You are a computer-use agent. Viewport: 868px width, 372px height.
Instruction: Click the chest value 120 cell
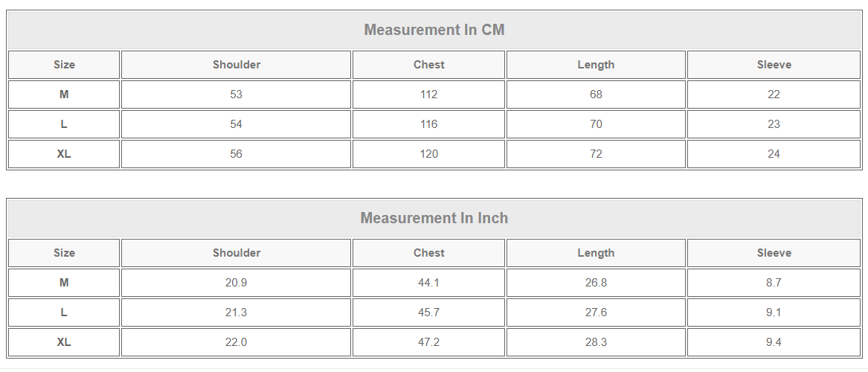(428, 154)
